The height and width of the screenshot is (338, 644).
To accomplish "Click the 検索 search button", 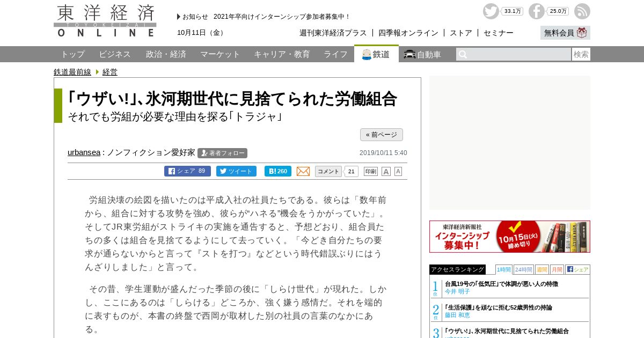I will pyautogui.click(x=581, y=54).
